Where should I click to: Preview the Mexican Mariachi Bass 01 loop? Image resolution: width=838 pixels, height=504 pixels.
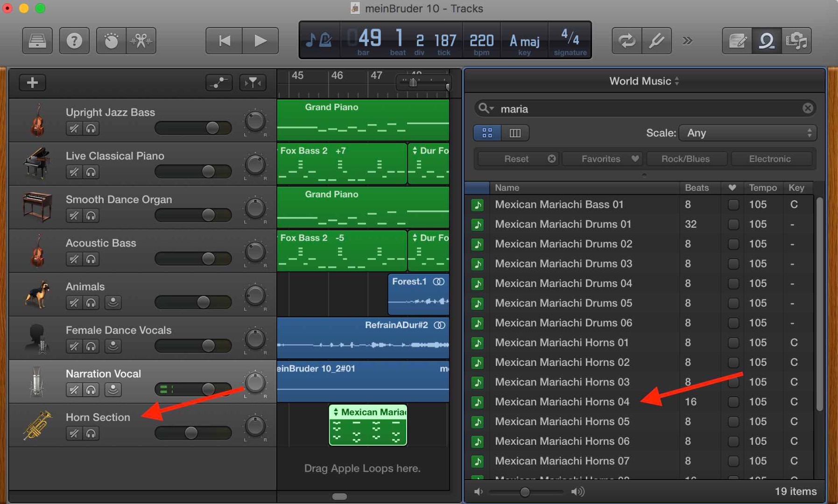pyautogui.click(x=478, y=204)
